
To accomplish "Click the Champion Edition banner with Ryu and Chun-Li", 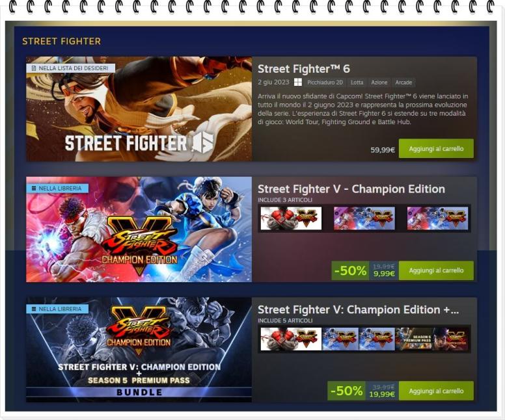I will click(x=139, y=230).
